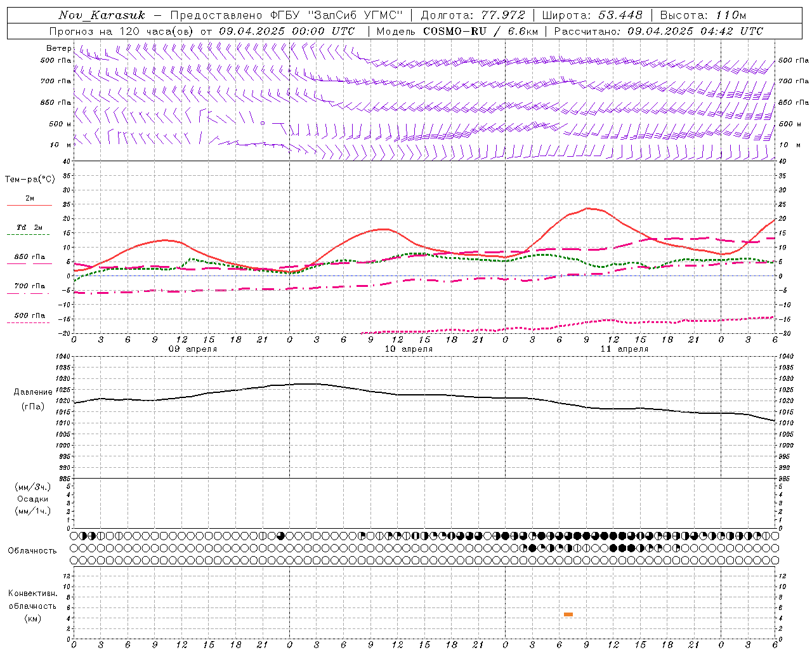Click the "Конвективн." convective label
Screen dimensions: 812x650
[x=33, y=594]
